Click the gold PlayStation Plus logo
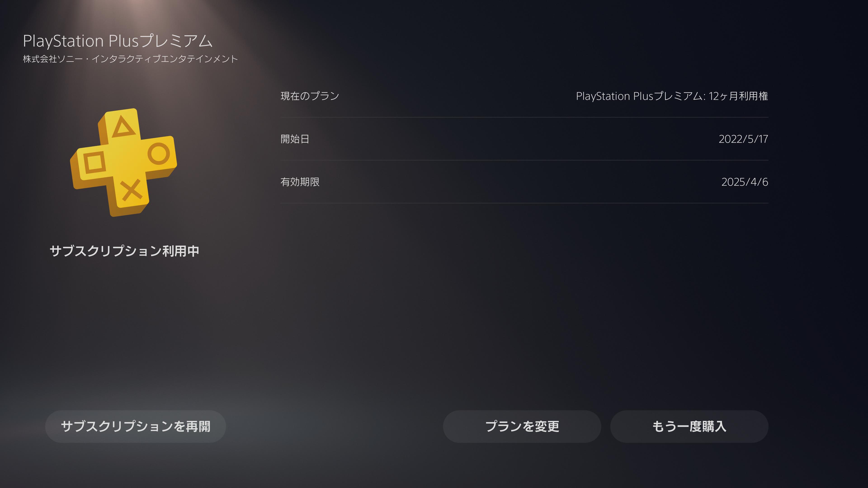Screen dimensions: 868x488 tap(123, 162)
